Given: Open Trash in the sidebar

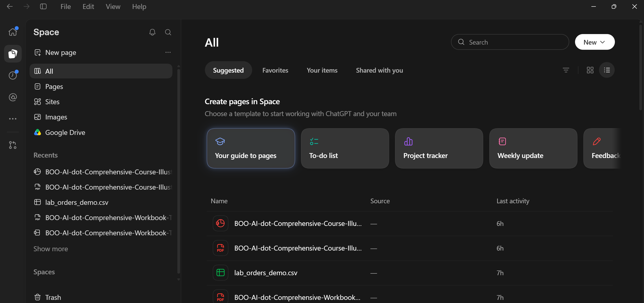Looking at the screenshot, I should tap(101, 297).
